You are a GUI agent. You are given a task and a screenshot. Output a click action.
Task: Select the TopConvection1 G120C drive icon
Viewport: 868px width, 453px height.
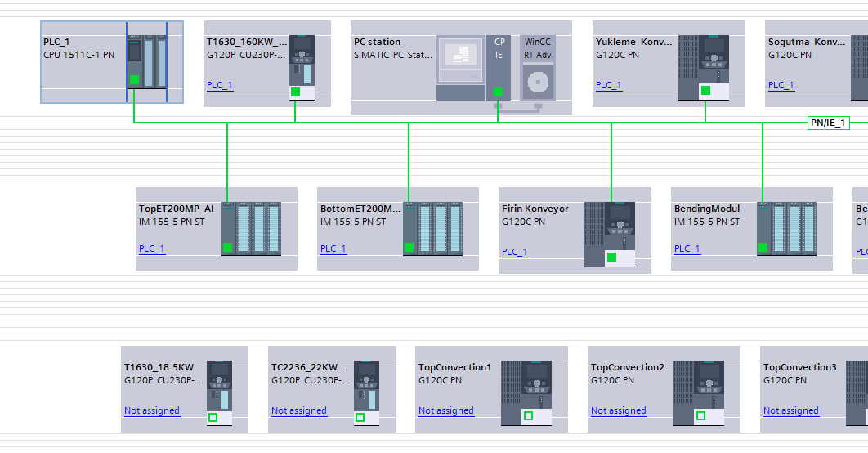pyautogui.click(x=526, y=393)
